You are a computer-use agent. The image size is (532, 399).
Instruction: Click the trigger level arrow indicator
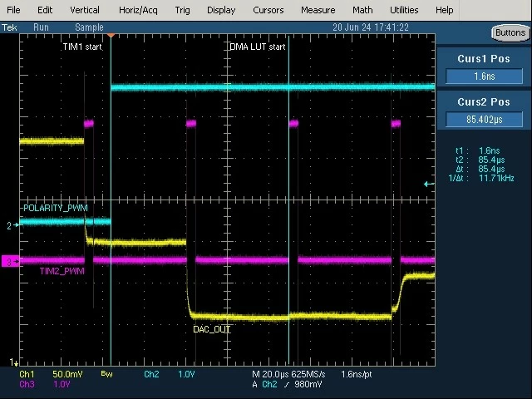tap(429, 185)
